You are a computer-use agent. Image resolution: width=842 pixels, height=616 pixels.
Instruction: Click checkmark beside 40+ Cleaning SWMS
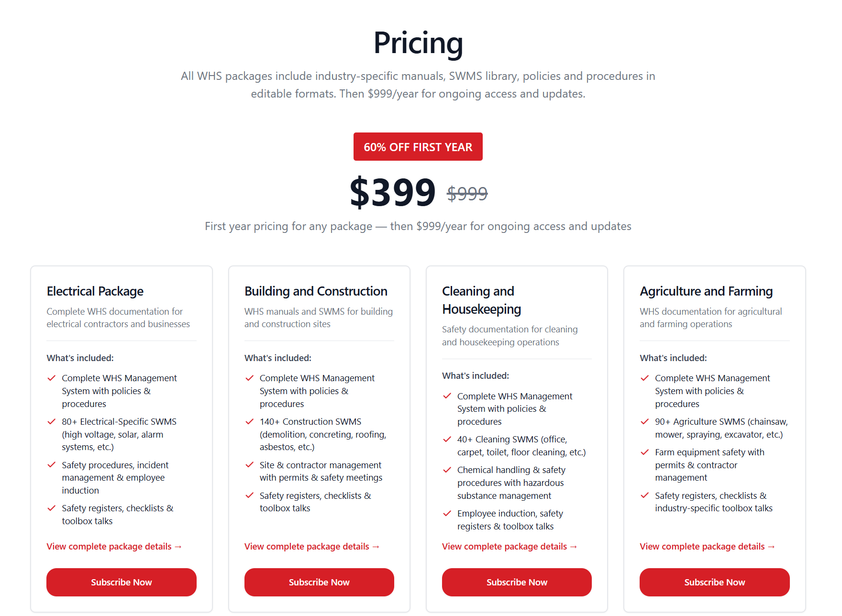click(x=447, y=440)
